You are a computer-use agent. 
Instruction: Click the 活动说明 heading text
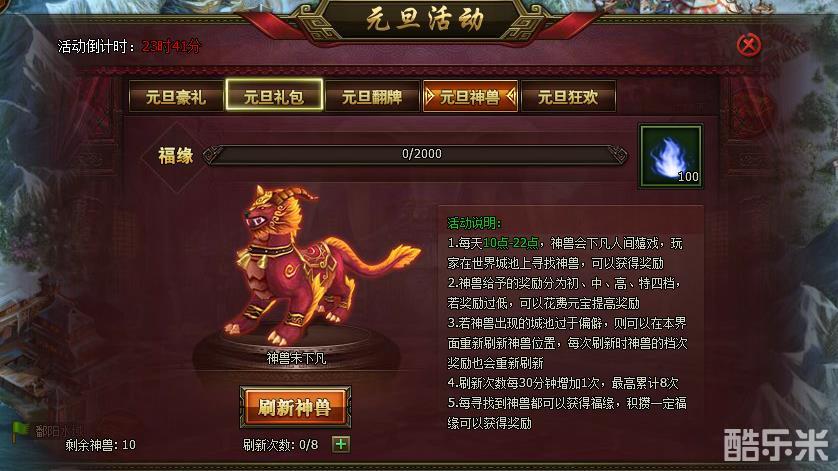(x=474, y=223)
